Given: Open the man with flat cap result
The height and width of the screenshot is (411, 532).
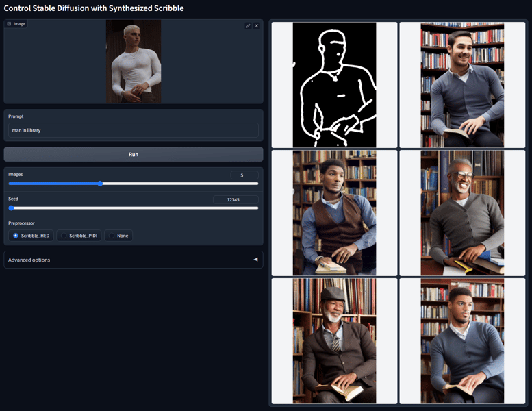Looking at the screenshot, I should click(334, 340).
